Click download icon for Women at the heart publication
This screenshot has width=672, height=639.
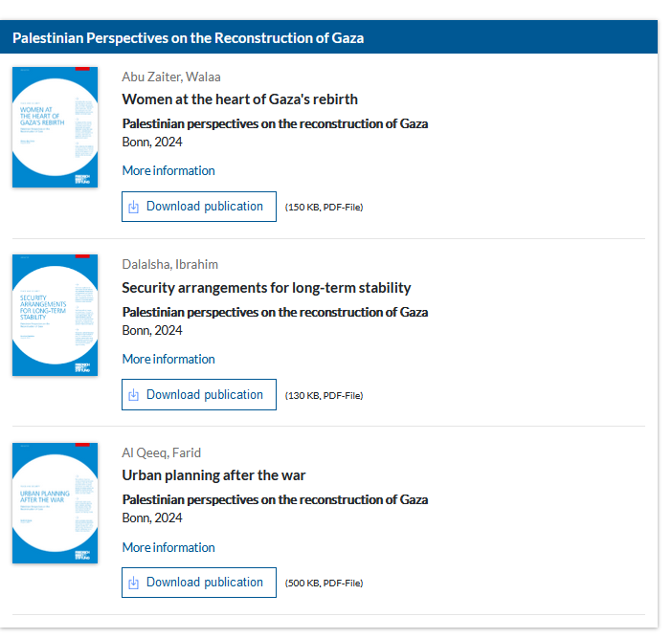pos(134,207)
